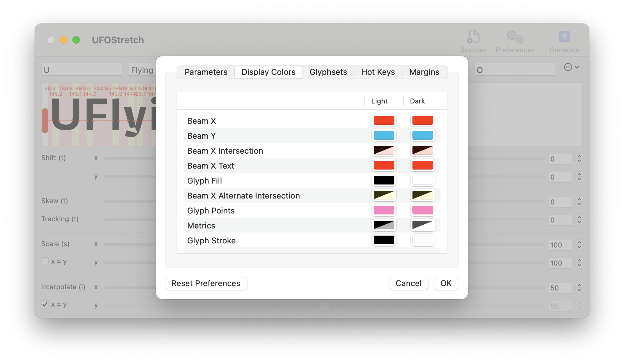Open Metrics dark color swatch
This screenshot has width=624, height=364.
[x=423, y=225]
